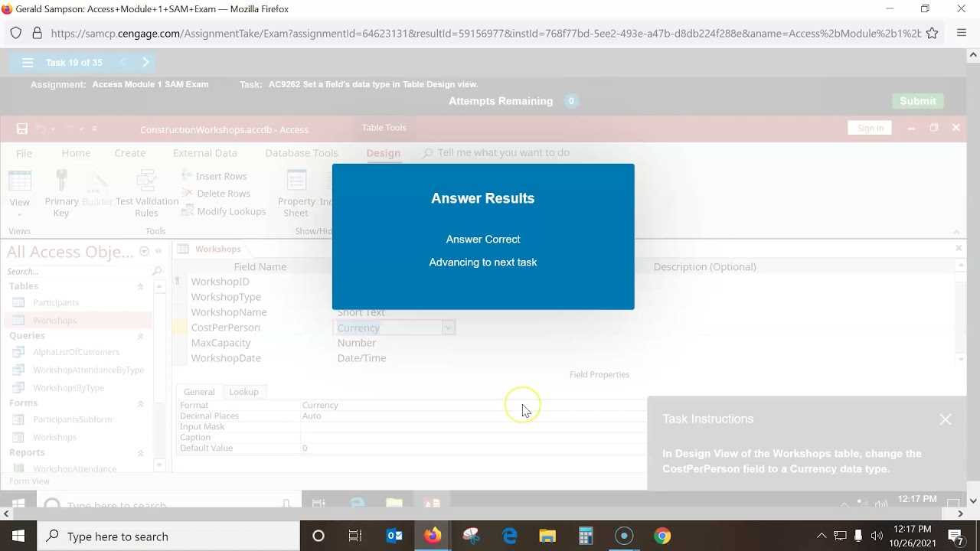
Task: Open the File tab
Action: pos(24,153)
